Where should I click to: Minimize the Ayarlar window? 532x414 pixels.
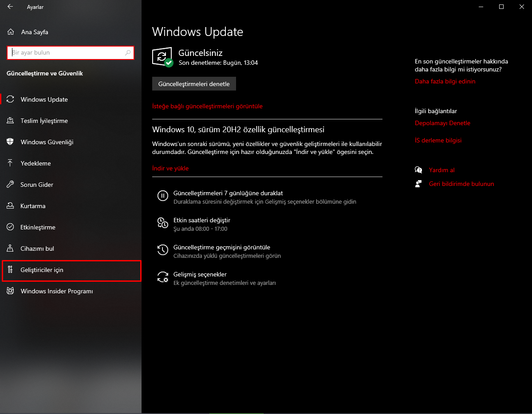point(481,7)
